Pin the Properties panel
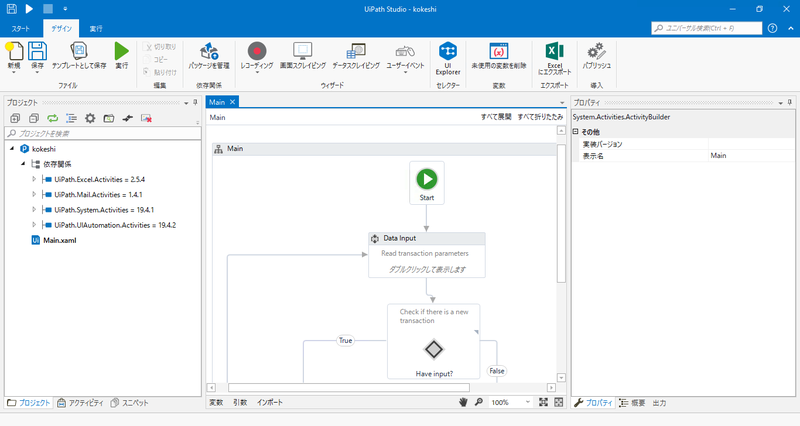Screen dimensions: 800x426 coord(789,103)
